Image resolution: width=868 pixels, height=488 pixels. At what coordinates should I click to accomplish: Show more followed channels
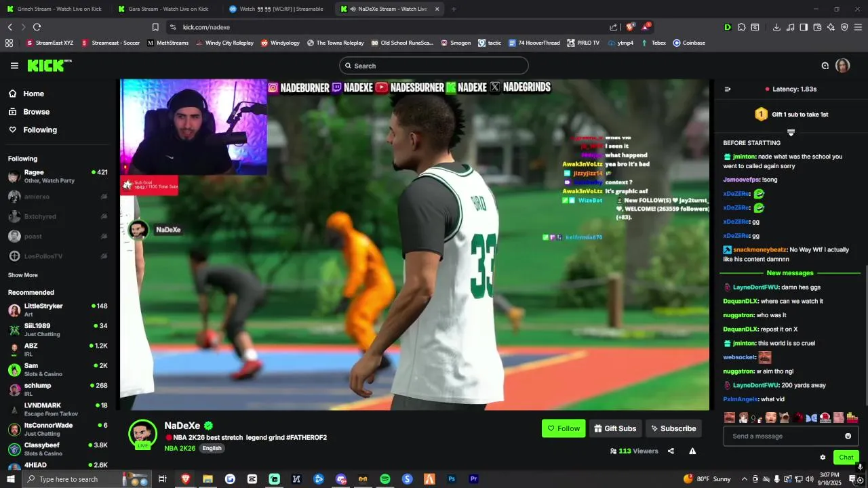(23, 275)
